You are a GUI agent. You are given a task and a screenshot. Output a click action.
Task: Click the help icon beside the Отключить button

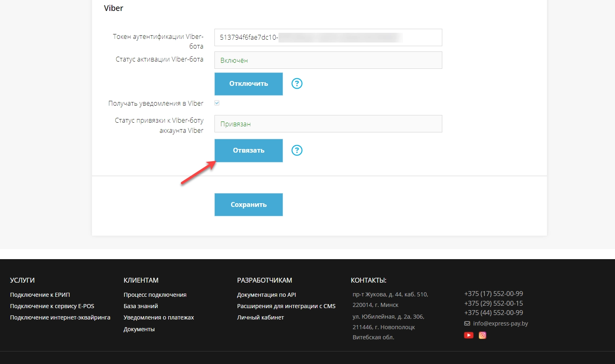[297, 83]
